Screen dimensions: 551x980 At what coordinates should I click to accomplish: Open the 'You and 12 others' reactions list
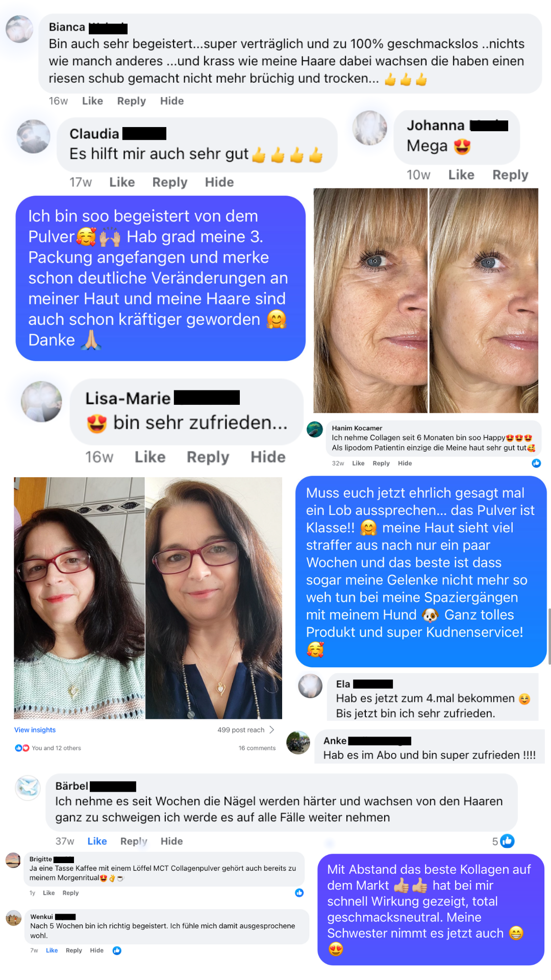click(x=48, y=748)
